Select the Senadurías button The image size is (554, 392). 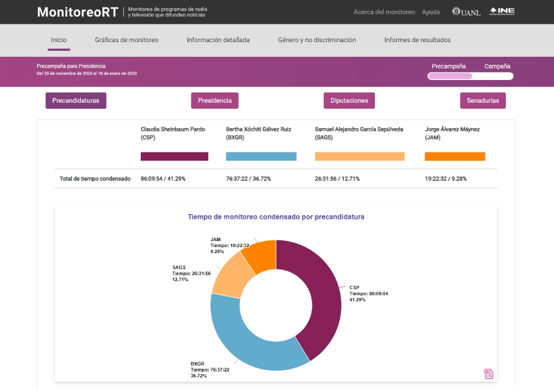(x=483, y=101)
